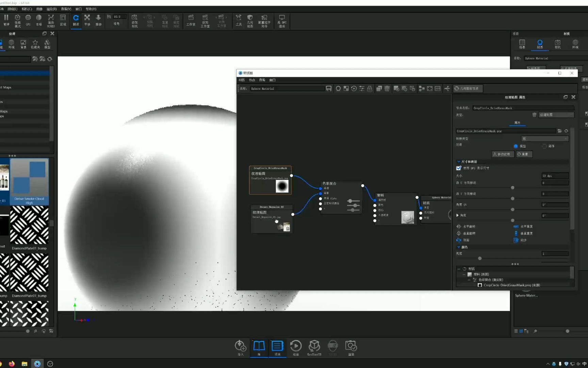Image resolution: width=588 pixels, height=368 pixels.
Task: Open the tools (工具) toolbar icon
Action: point(239,20)
